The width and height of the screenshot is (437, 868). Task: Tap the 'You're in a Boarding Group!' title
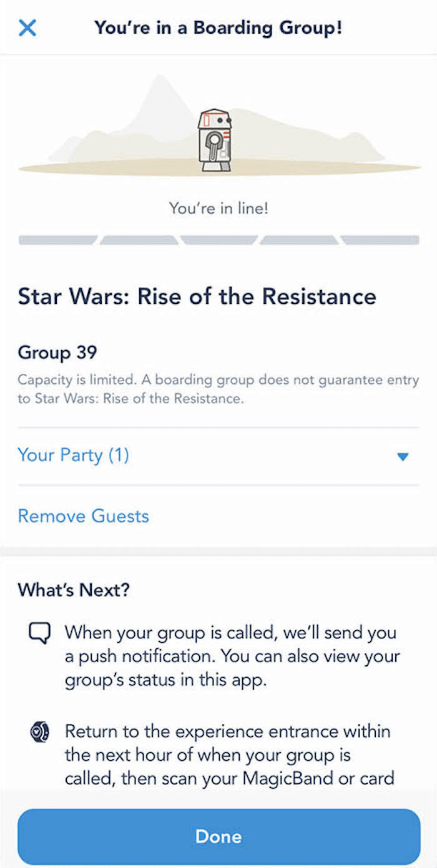click(x=219, y=27)
